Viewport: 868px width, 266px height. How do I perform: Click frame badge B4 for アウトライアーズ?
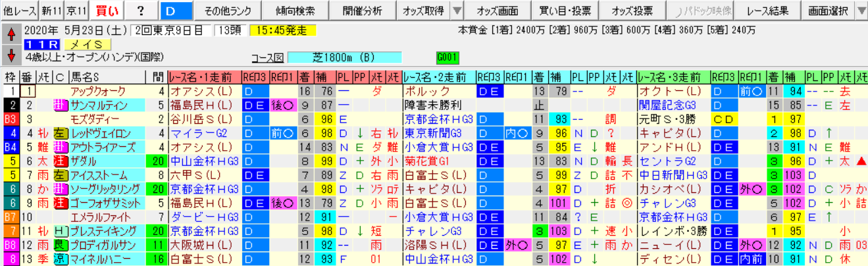point(11,147)
